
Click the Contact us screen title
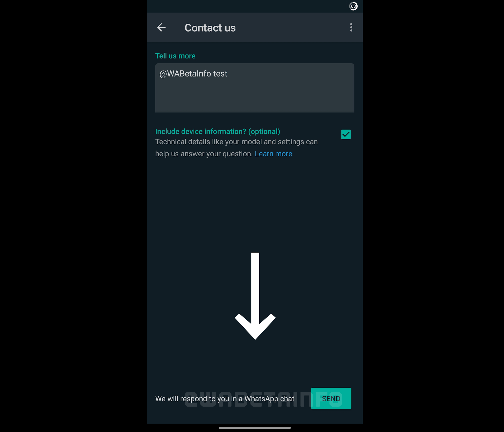point(210,28)
